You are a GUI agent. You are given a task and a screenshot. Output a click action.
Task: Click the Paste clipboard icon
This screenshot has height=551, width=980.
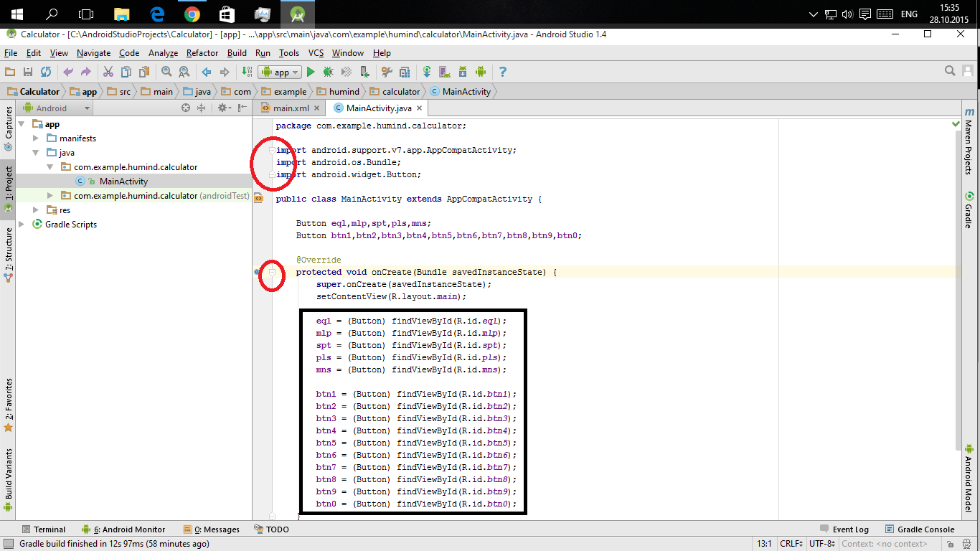(144, 72)
